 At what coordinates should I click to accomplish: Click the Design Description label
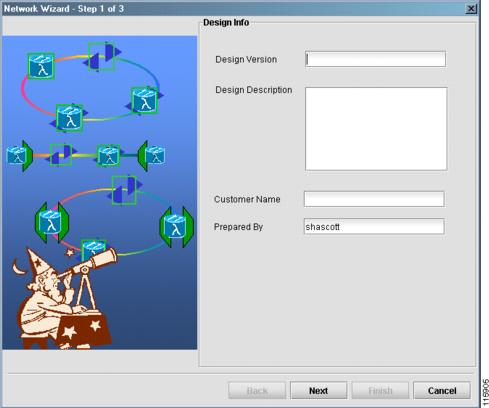[x=254, y=90]
